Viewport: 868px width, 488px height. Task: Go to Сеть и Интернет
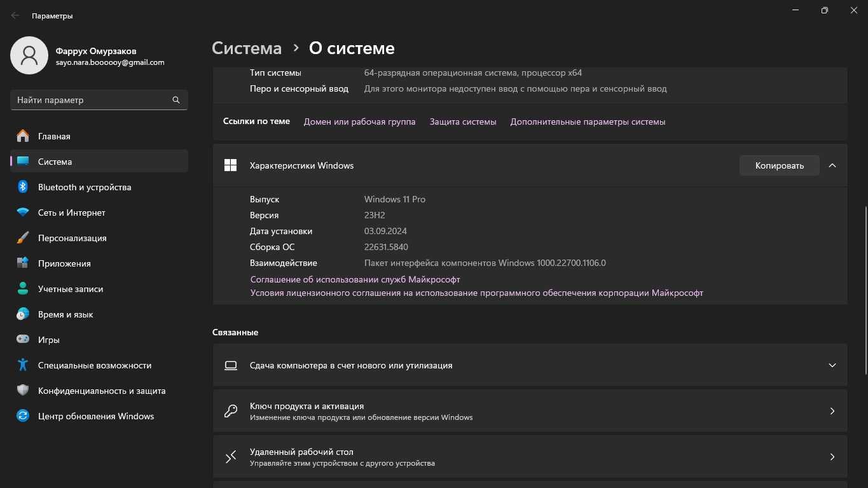pyautogui.click(x=99, y=213)
